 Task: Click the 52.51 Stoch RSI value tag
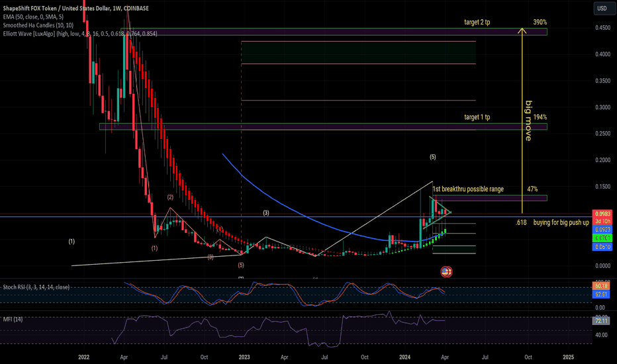[x=601, y=294]
